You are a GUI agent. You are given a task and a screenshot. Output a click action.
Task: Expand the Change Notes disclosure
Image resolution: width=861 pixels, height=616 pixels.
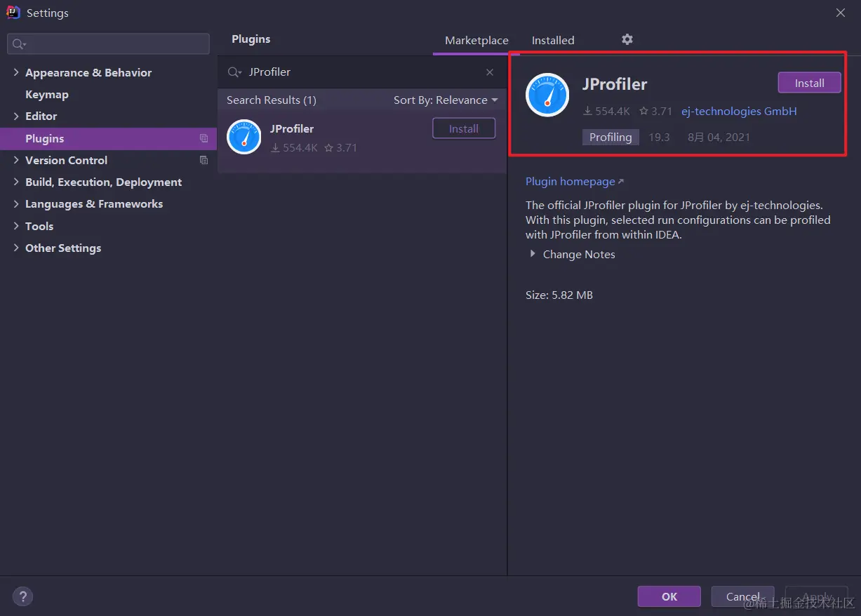[x=533, y=254]
